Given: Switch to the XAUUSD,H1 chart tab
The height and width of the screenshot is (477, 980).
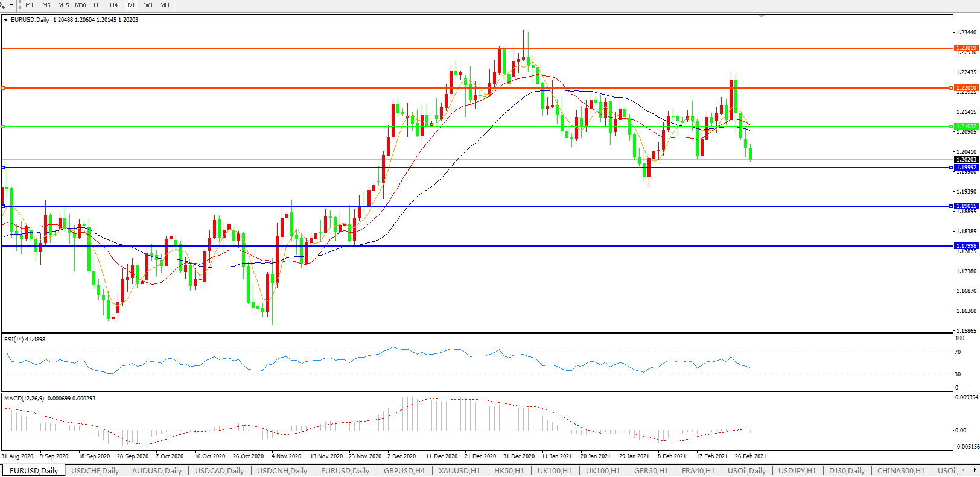Looking at the screenshot, I should [459, 470].
